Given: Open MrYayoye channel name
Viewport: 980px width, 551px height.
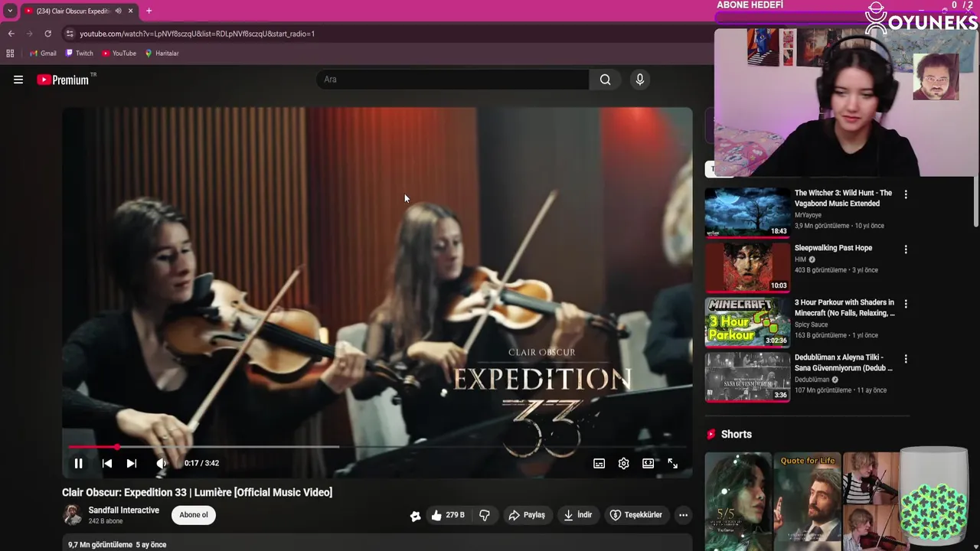Looking at the screenshot, I should click(x=808, y=216).
